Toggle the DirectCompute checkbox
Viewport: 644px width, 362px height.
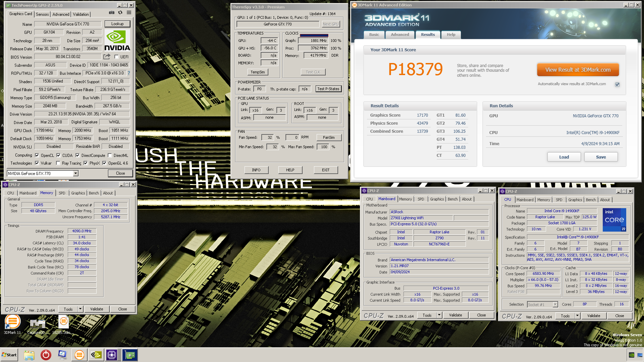click(x=77, y=155)
